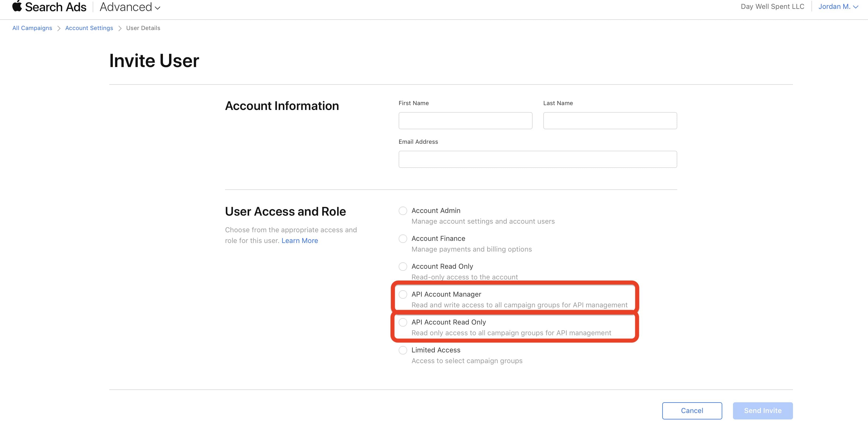Screen dimensions: 868x435
Task: Select the Account Admin role
Action: coord(403,211)
